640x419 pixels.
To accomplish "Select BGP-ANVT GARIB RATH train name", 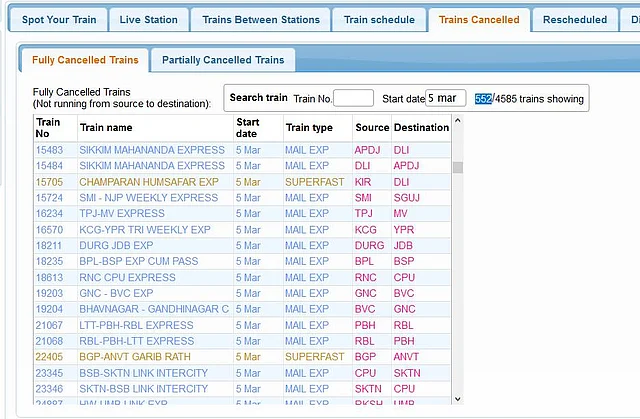I will pyautogui.click(x=135, y=357).
